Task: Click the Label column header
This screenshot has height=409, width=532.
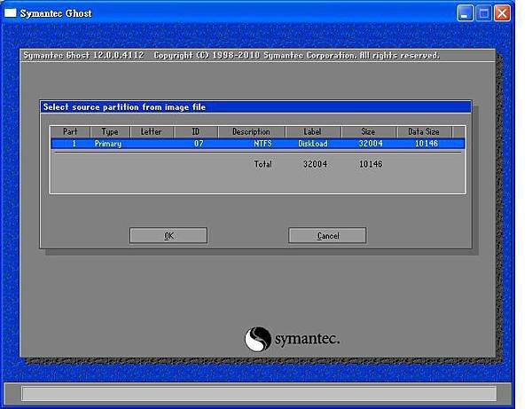Action: point(313,131)
